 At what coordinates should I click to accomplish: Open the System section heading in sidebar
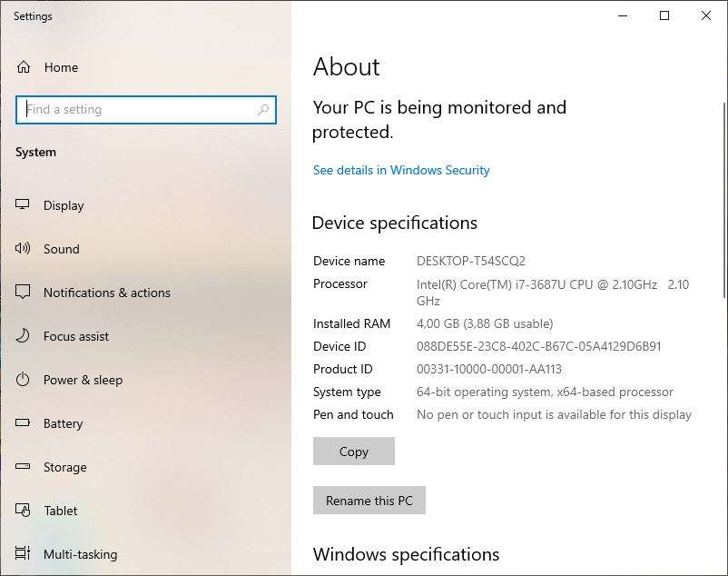click(35, 152)
